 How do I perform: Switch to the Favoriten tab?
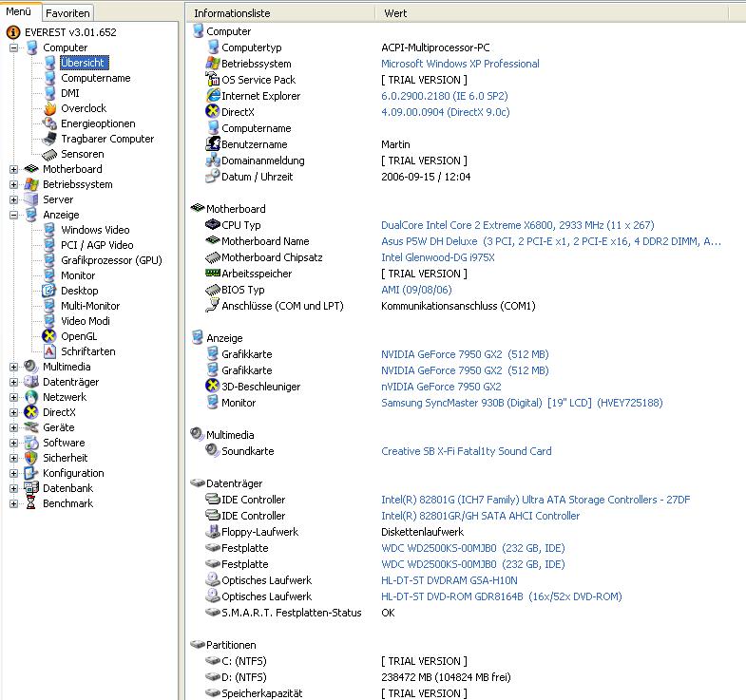67,13
